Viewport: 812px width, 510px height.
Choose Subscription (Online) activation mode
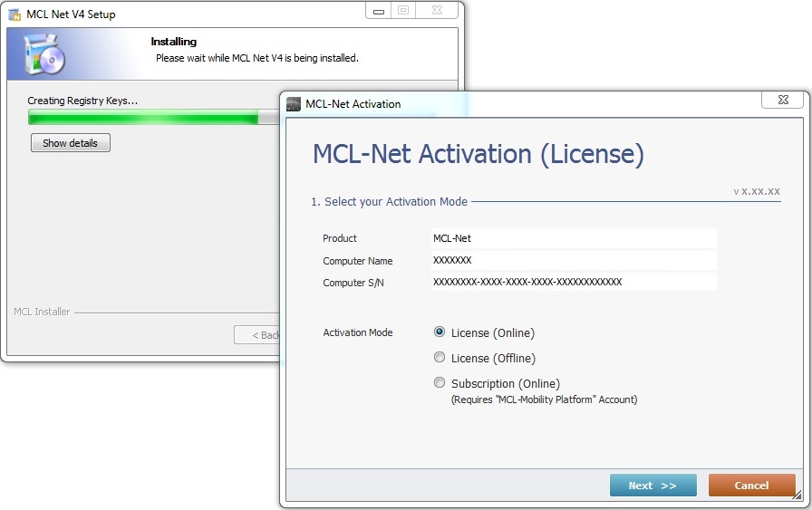440,382
